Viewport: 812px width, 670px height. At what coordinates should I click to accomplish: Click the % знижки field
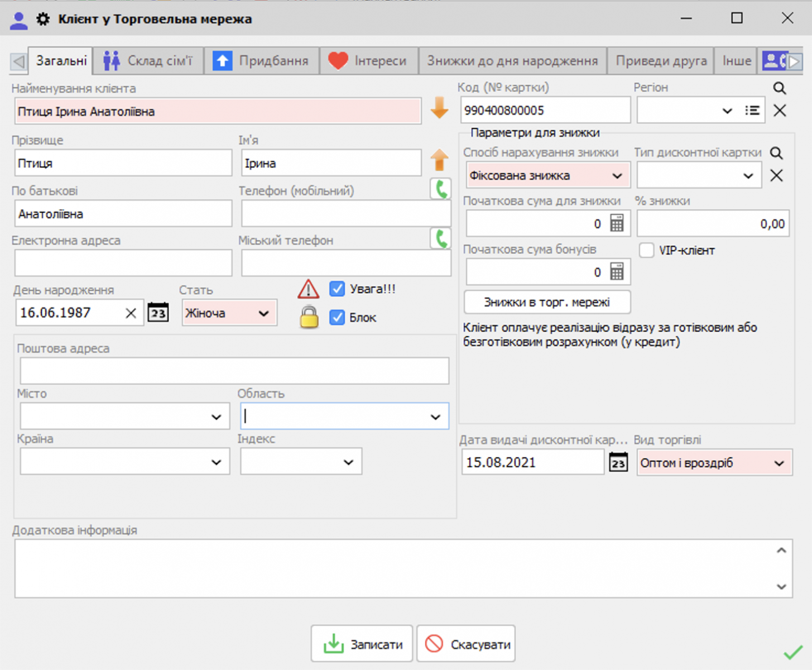tap(713, 224)
